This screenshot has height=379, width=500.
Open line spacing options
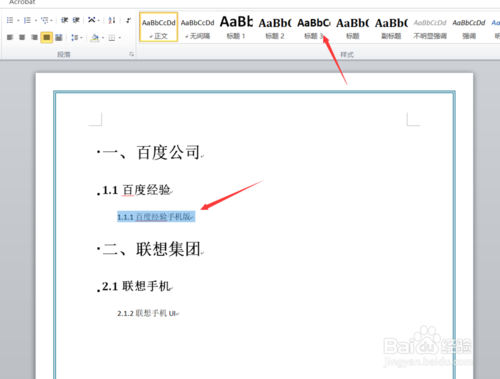tap(74, 37)
